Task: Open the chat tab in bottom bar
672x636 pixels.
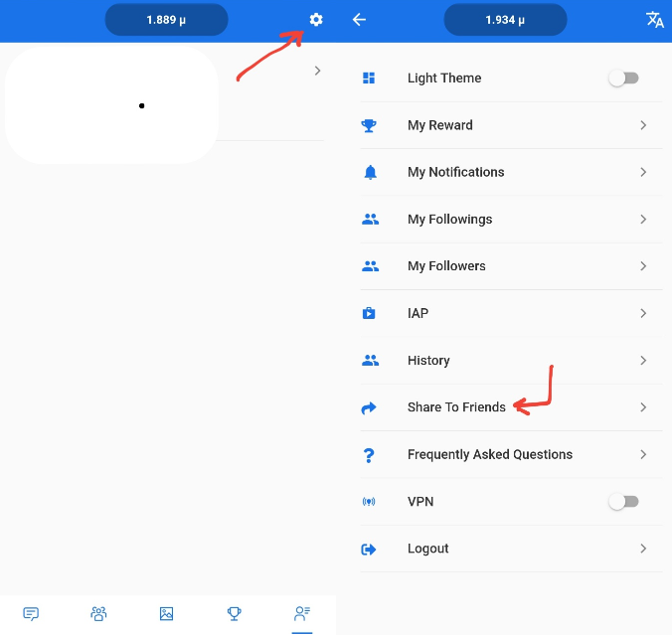Action: [x=31, y=614]
